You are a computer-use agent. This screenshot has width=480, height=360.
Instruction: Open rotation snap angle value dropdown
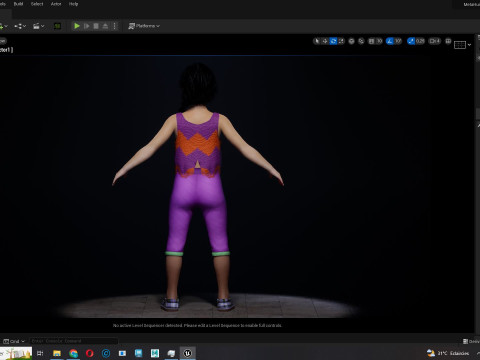(398, 41)
